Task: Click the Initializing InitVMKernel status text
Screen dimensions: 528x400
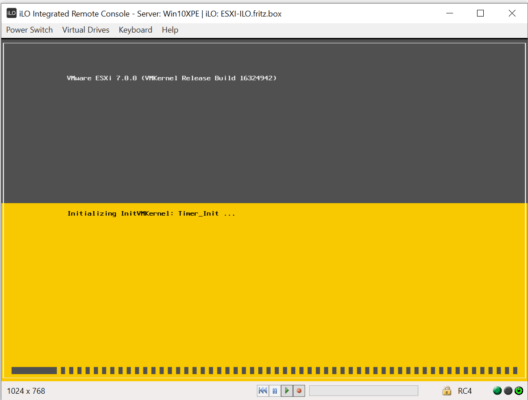Action: pos(151,213)
